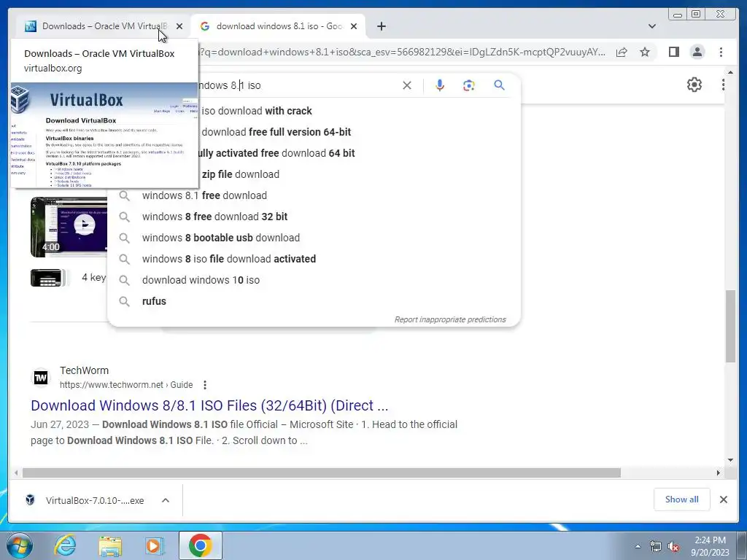Bookmark this page with the star icon
The height and width of the screenshot is (560, 747).
[645, 52]
